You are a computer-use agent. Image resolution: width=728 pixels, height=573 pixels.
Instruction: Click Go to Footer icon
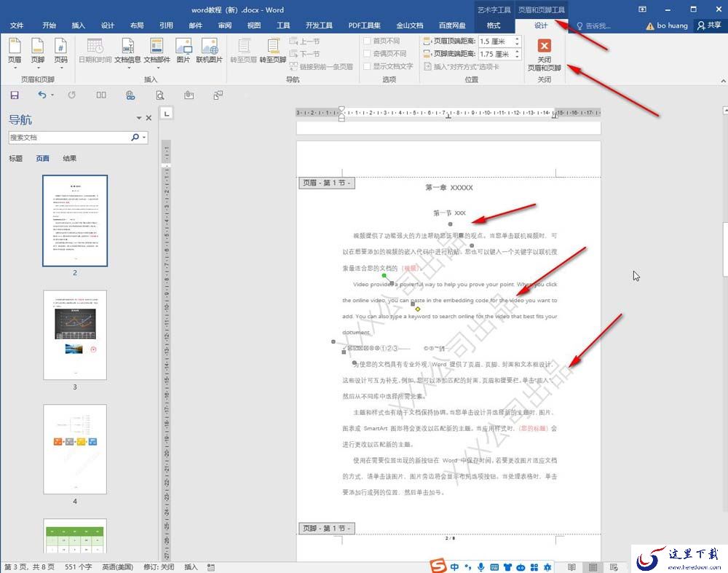pos(273,50)
